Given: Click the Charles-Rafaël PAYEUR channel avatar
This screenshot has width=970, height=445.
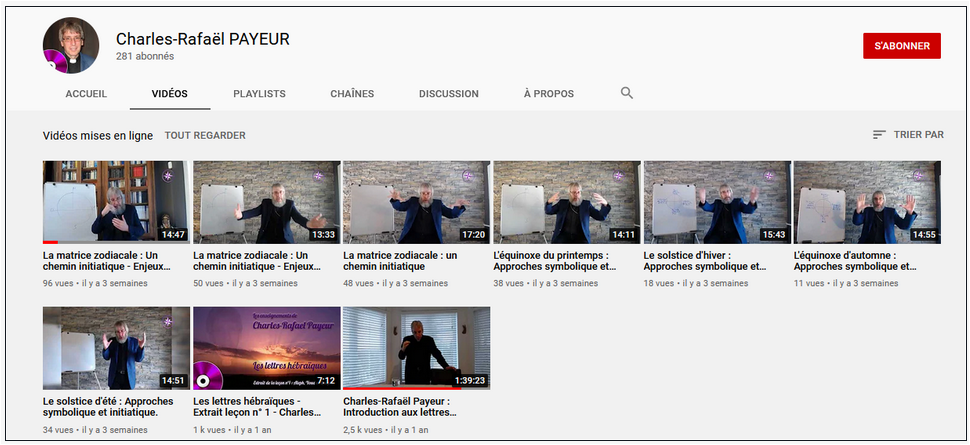Looking at the screenshot, I should pos(71,45).
